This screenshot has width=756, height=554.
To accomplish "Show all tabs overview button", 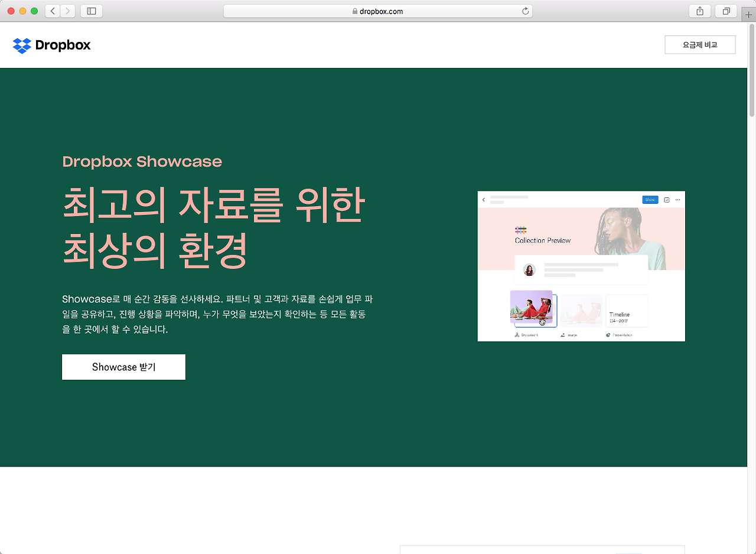I will (726, 11).
